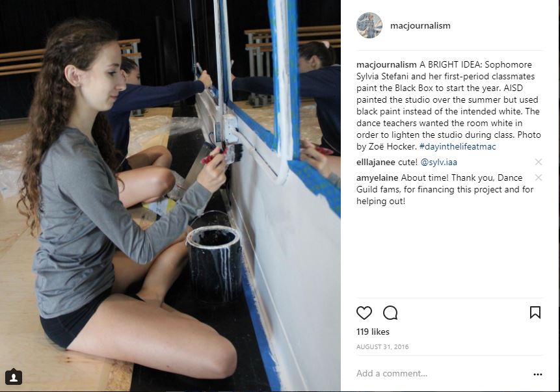Delete amyelaine comment with X icon
560x392 pixels.
point(539,177)
